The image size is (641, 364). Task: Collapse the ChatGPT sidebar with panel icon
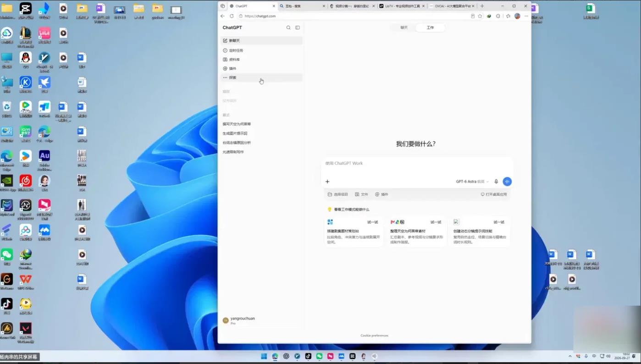[298, 28]
